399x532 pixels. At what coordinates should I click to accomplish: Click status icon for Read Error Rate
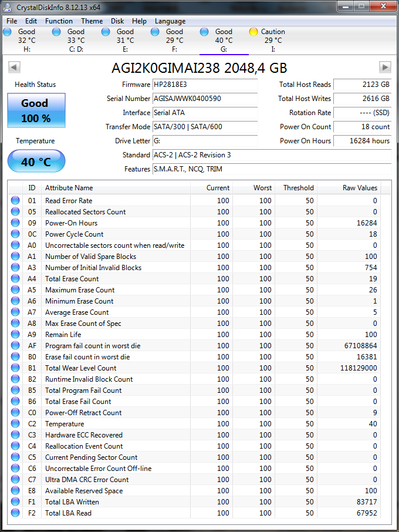click(x=15, y=200)
